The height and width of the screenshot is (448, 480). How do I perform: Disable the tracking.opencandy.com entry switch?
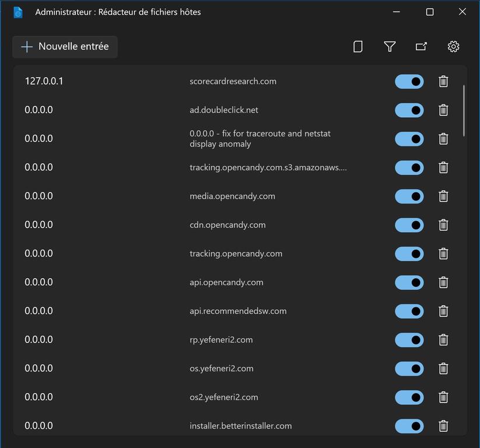[x=409, y=254]
